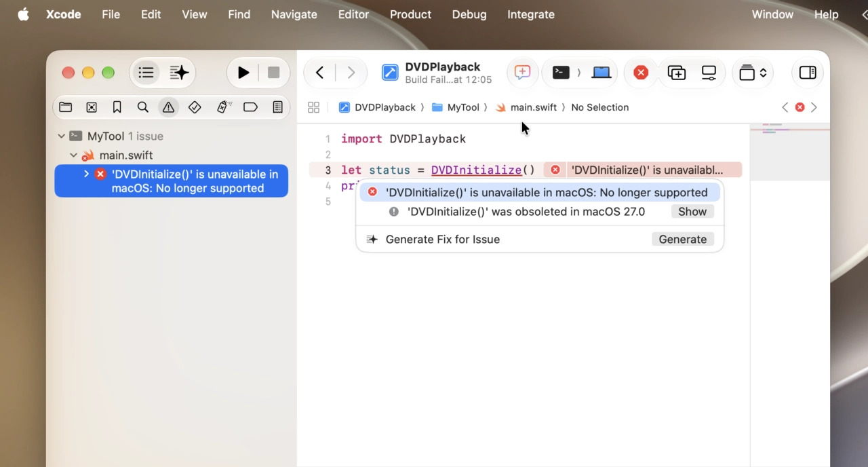Screen dimensions: 868x467
Task: Open the File menu
Action: click(111, 14)
